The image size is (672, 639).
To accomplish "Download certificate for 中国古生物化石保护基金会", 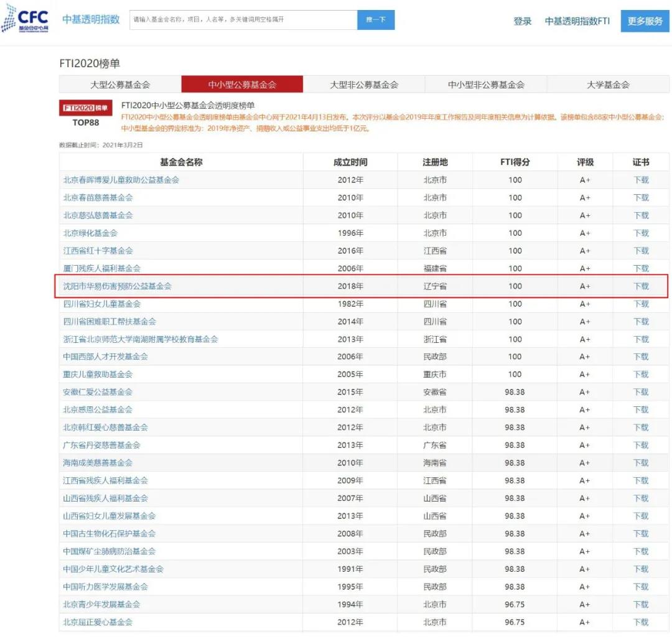I will click(641, 534).
